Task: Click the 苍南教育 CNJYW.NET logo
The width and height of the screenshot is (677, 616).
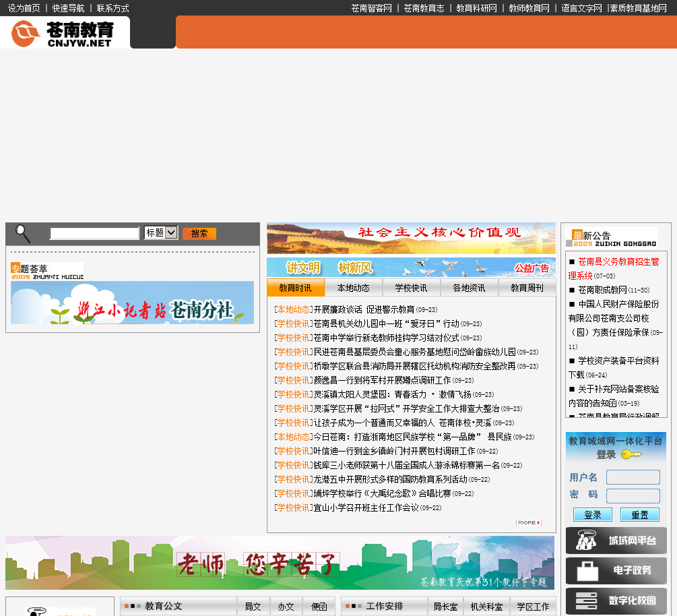Action: tap(63, 34)
